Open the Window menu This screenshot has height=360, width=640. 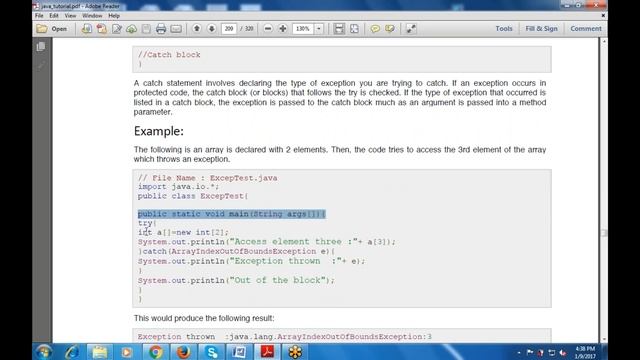point(92,16)
